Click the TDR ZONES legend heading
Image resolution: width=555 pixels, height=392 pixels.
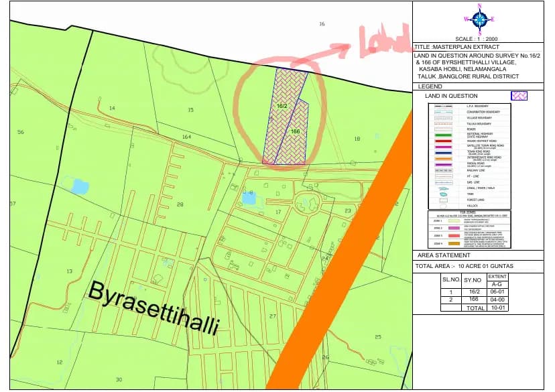pos(468,212)
